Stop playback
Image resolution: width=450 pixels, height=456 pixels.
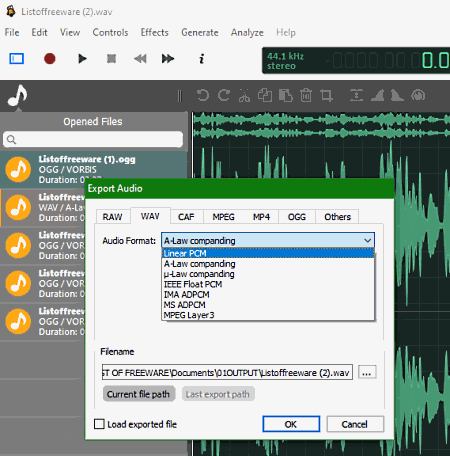pos(111,59)
